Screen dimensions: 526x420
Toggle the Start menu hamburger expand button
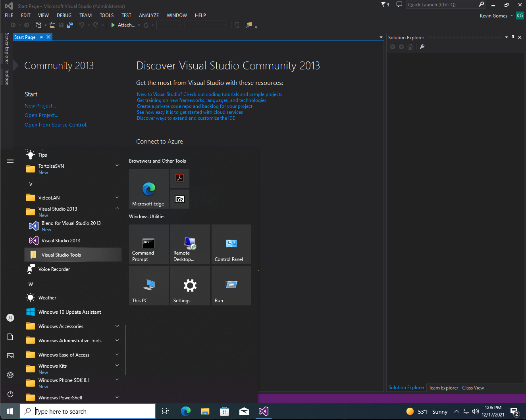pos(10,161)
